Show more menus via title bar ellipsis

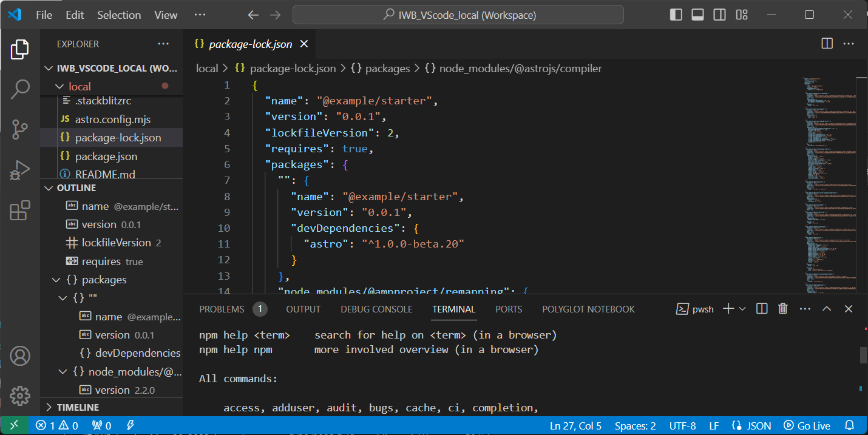click(x=200, y=15)
